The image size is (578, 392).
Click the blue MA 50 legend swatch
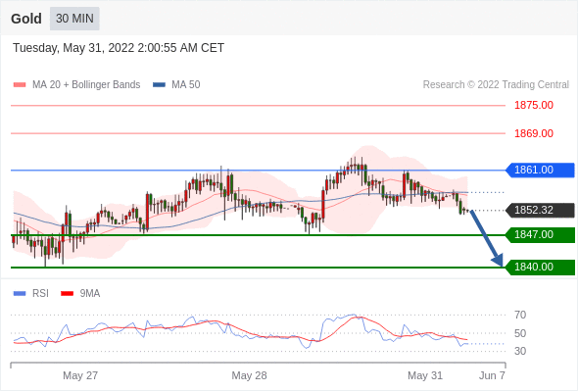159,85
